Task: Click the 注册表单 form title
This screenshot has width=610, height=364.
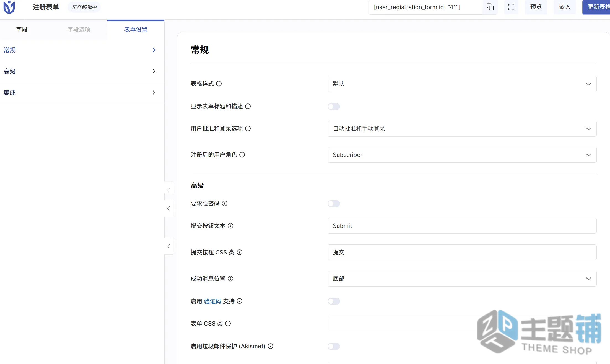Action: 46,7
